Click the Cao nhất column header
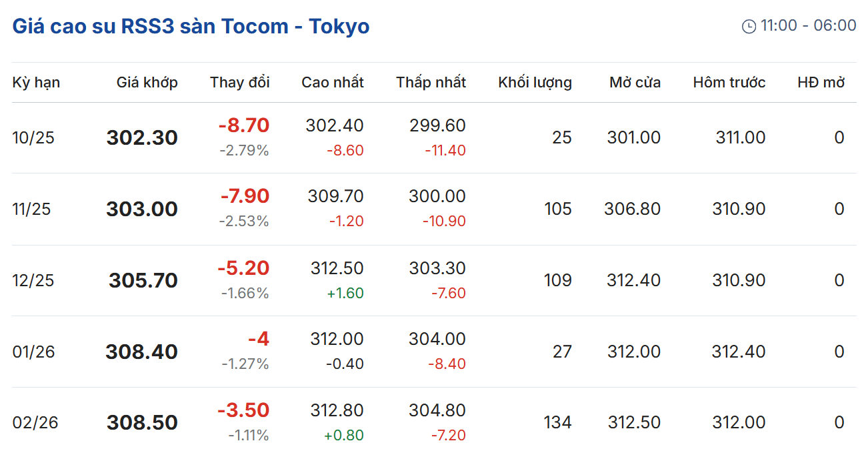Image resolution: width=868 pixels, height=455 pixels. click(333, 82)
